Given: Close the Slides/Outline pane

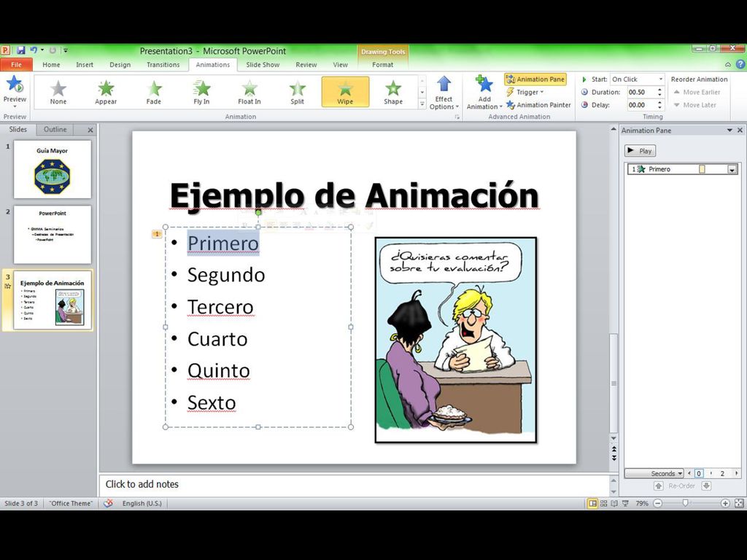Looking at the screenshot, I should click(90, 130).
